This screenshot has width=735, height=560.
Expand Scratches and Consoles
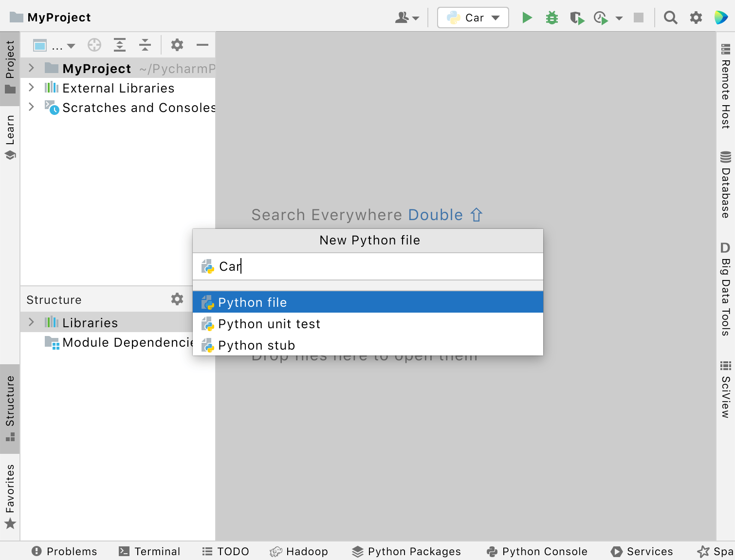(x=31, y=108)
